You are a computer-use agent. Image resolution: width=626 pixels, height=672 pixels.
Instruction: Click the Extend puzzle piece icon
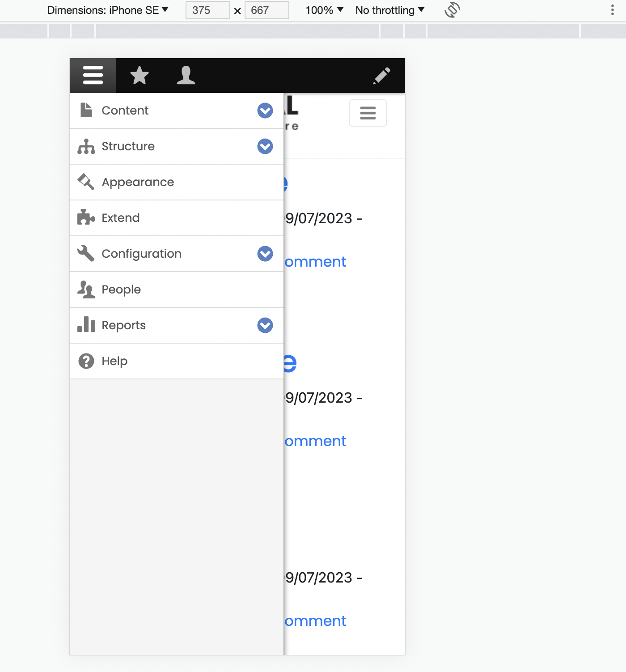click(86, 218)
